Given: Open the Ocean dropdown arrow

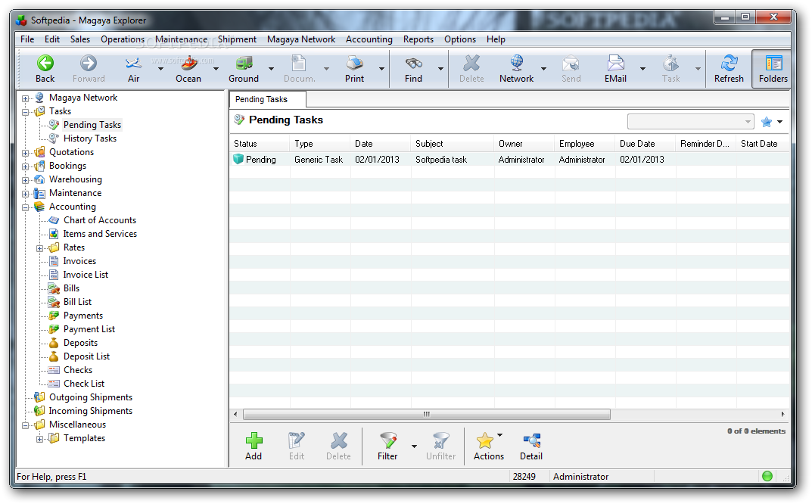Looking at the screenshot, I should coord(216,69).
